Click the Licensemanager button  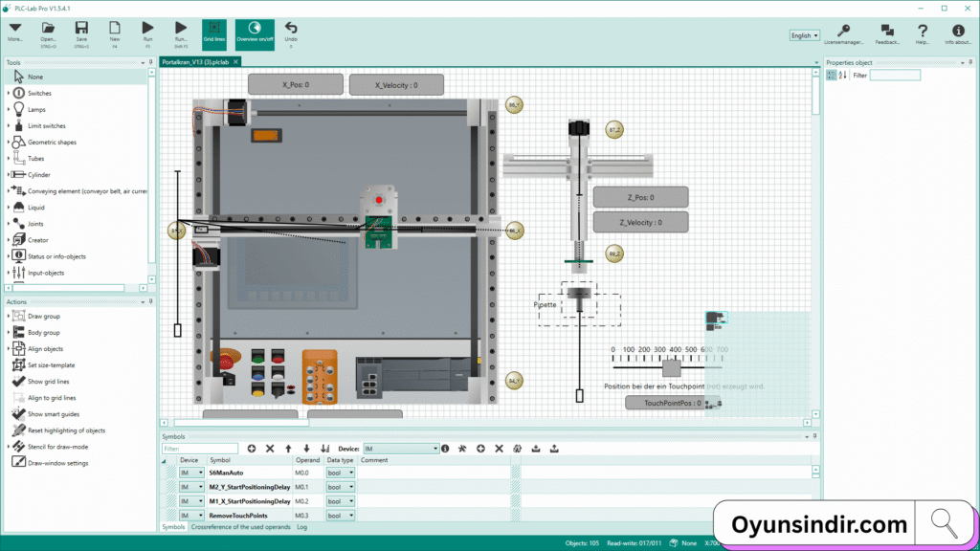tap(842, 33)
